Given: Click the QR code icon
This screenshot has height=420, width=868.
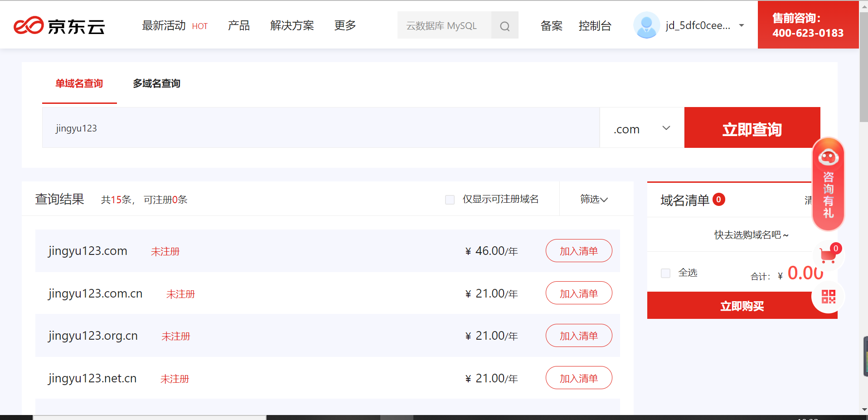Looking at the screenshot, I should click(828, 297).
